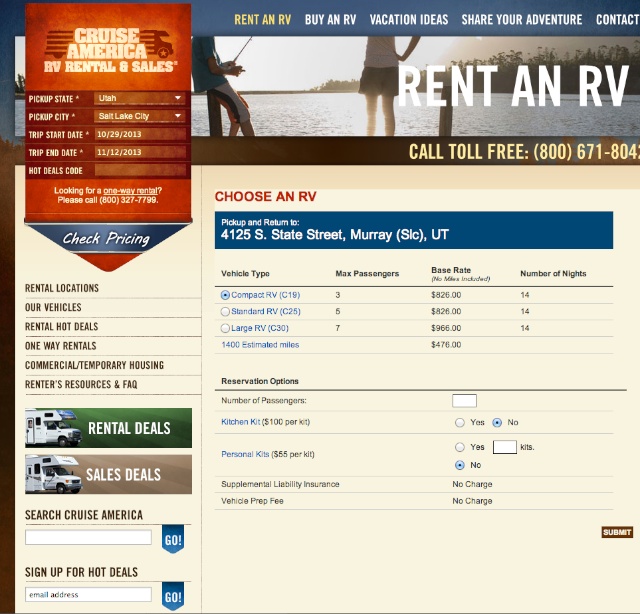
Task: Open the Buy an RV menu item
Action: pos(330,20)
